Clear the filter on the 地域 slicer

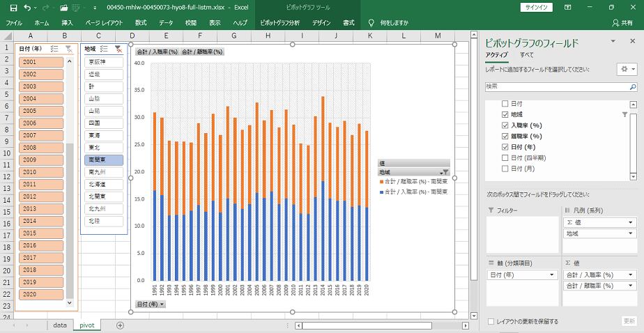[x=118, y=49]
